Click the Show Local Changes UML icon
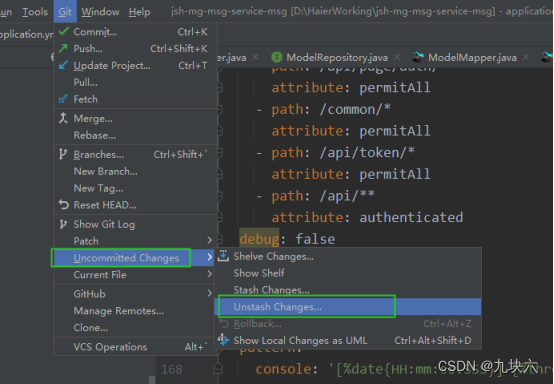The image size is (554, 384). pos(223,340)
